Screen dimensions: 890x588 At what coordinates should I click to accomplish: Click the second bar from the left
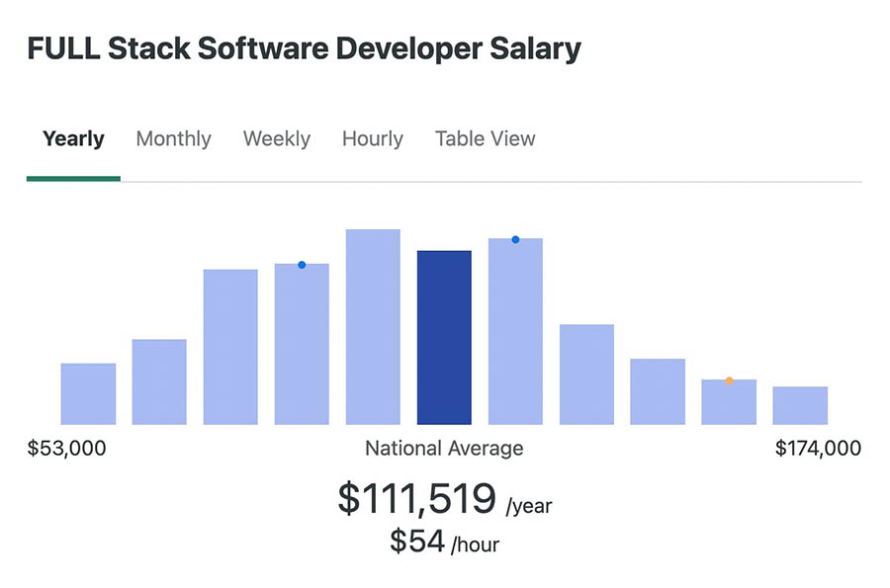[159, 383]
